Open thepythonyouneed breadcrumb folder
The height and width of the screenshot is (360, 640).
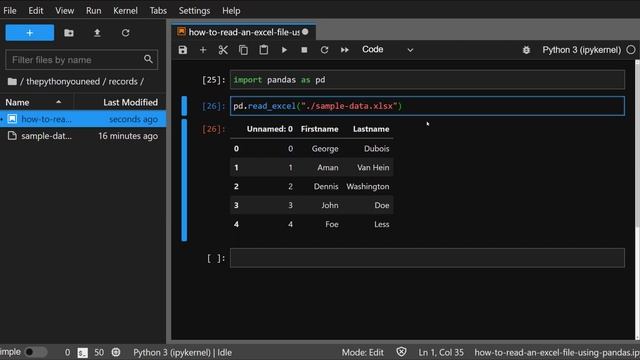point(63,82)
